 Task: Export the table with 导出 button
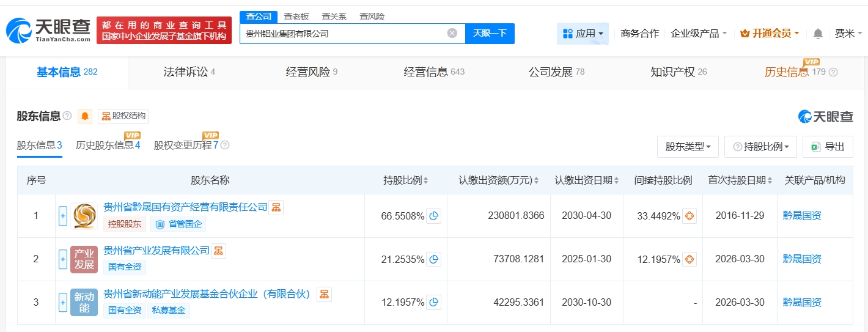[828, 147]
